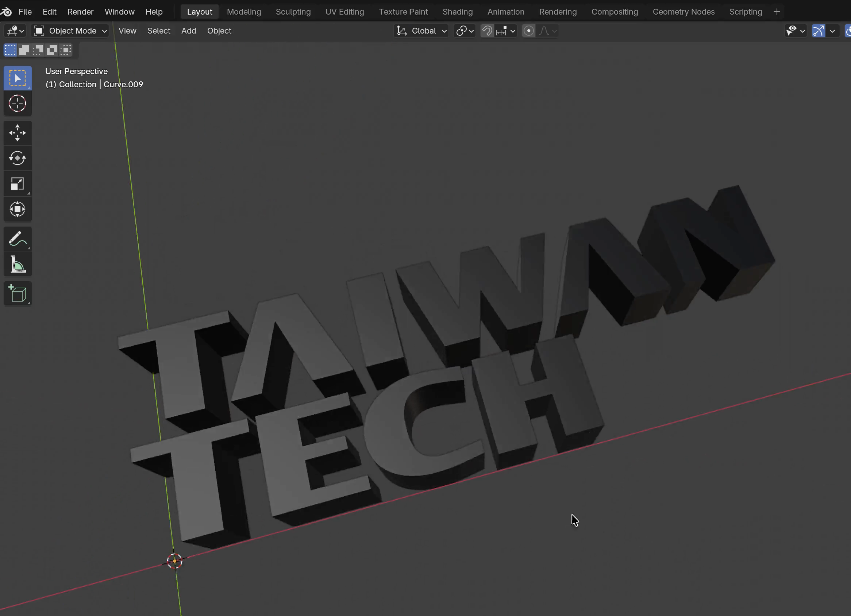The image size is (851, 616).
Task: Toggle viewport gizmos visibility
Action: point(819,31)
